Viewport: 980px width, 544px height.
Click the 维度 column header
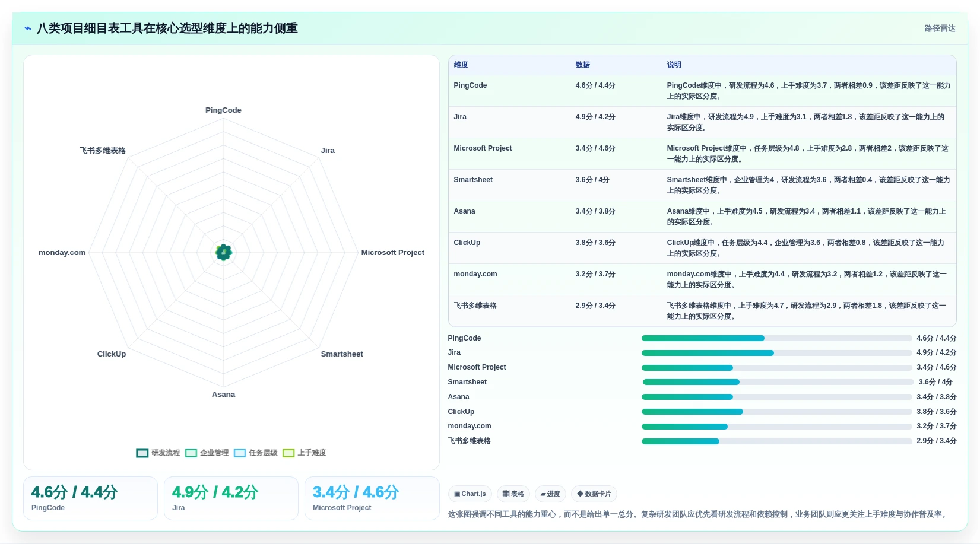(x=461, y=65)
